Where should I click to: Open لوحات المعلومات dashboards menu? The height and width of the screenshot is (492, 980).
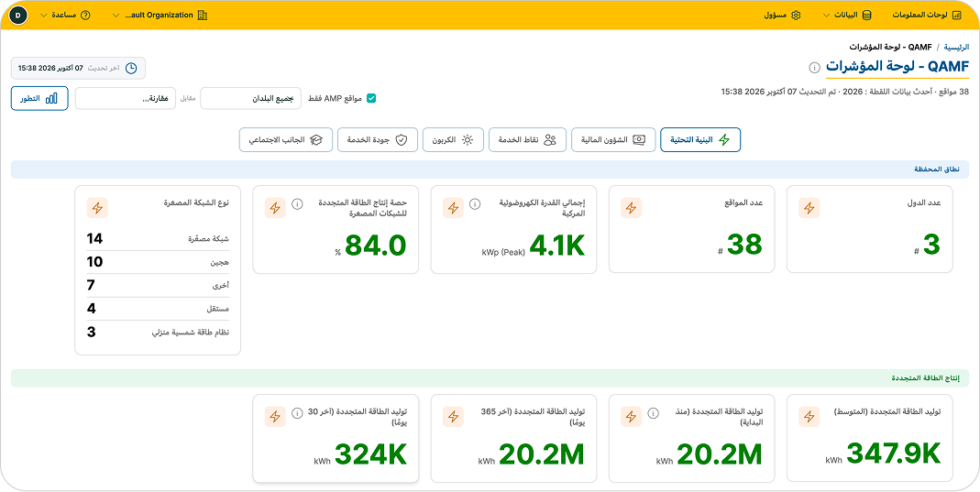[x=927, y=15]
